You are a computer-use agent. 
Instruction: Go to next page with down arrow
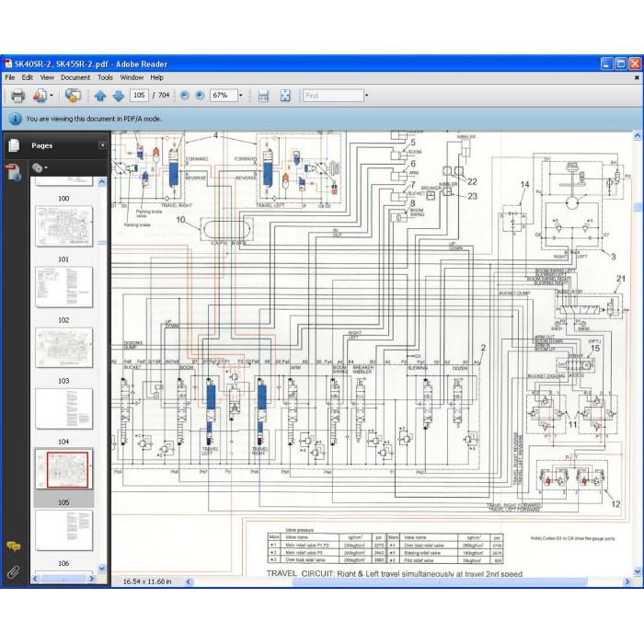(x=119, y=96)
